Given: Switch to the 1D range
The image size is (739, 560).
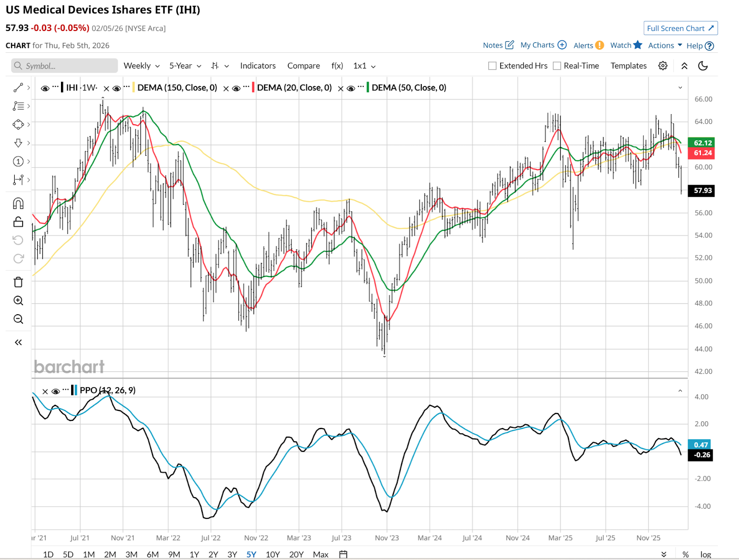Looking at the screenshot, I should coord(48,554).
